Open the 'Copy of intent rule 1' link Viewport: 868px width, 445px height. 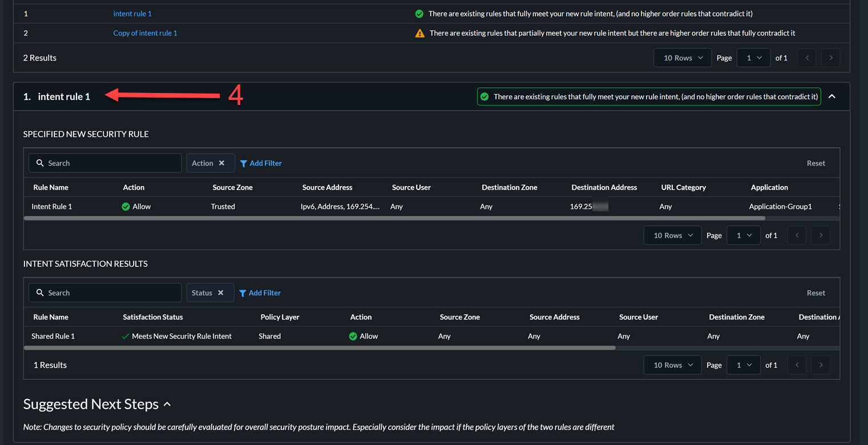tap(145, 33)
